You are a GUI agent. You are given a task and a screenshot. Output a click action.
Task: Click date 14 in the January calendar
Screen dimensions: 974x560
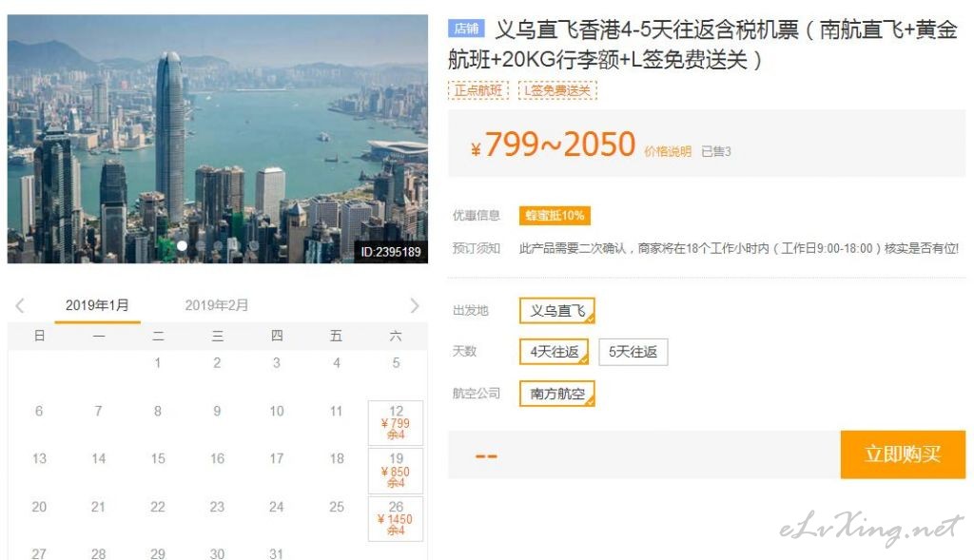pyautogui.click(x=98, y=458)
